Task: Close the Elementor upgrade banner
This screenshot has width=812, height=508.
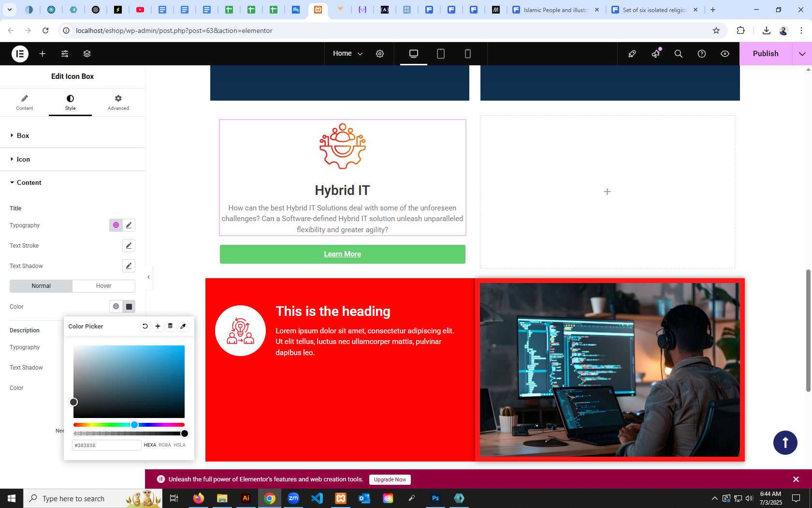Action: pos(796,479)
